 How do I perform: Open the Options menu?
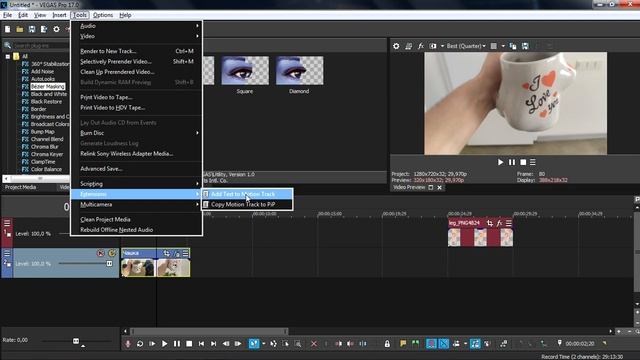pyautogui.click(x=103, y=15)
